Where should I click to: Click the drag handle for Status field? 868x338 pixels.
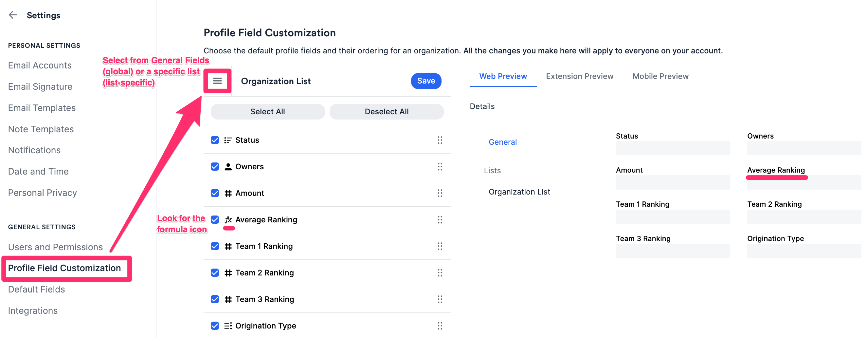click(440, 140)
